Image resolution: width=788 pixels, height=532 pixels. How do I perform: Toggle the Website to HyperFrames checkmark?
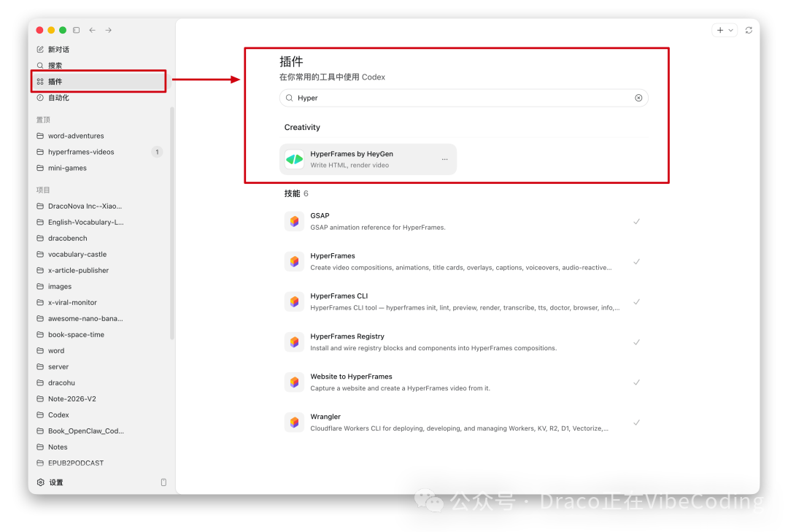coord(637,382)
